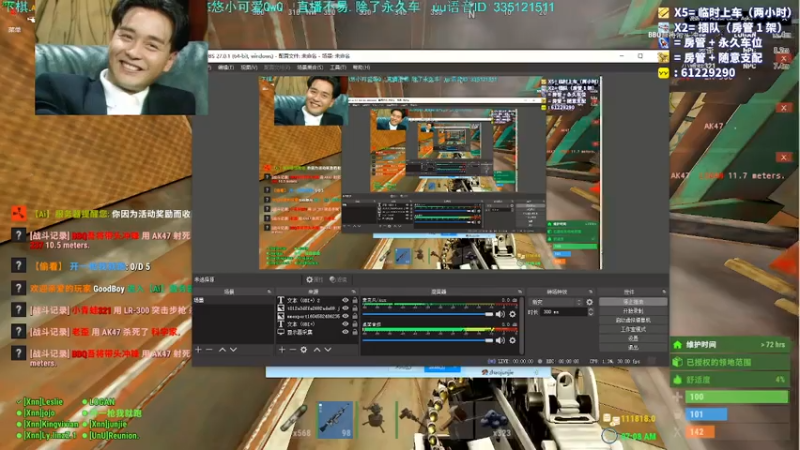Viewport: 800px width, 450px height.
Task: Close the game notification beside AK47 11.7 meters
Action: click(783, 157)
